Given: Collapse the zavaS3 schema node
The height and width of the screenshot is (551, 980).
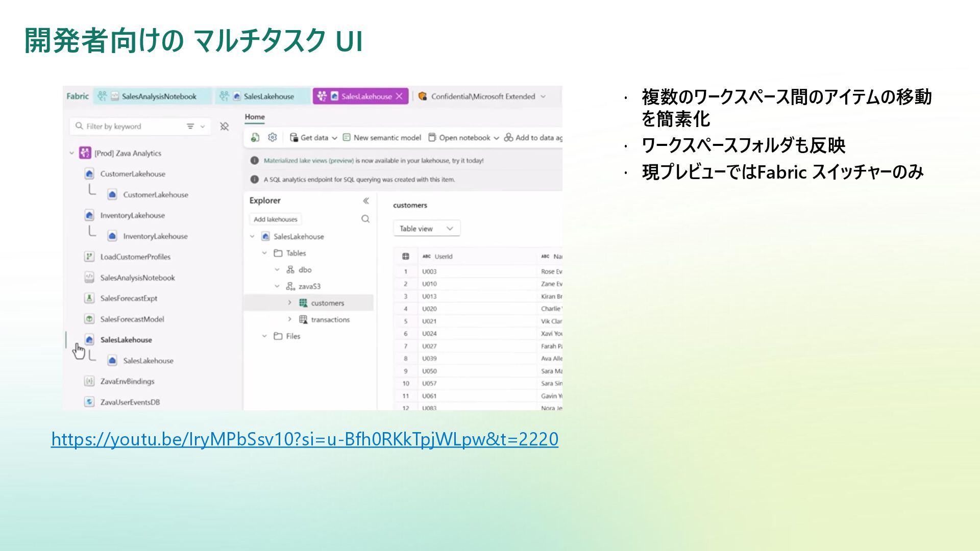Looking at the screenshot, I should (277, 286).
